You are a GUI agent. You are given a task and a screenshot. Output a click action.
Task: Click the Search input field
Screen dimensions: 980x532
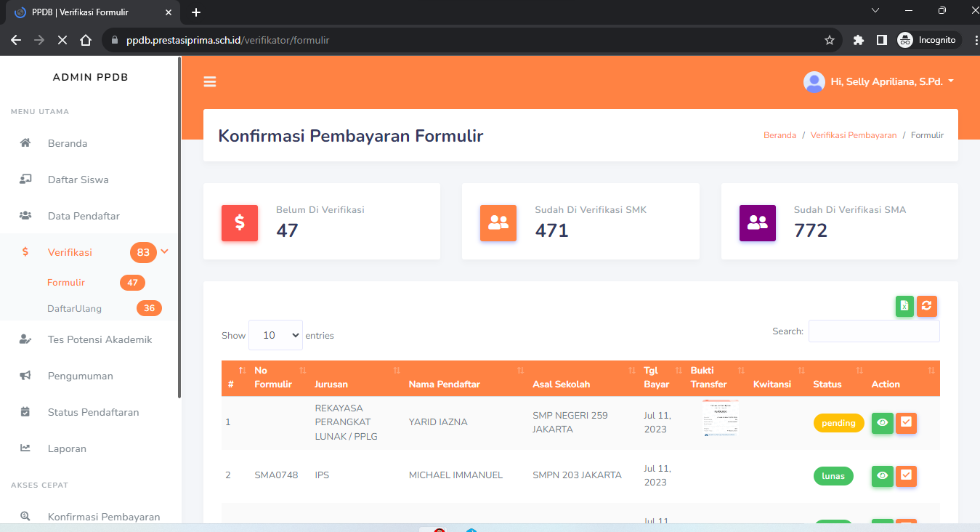tap(873, 331)
